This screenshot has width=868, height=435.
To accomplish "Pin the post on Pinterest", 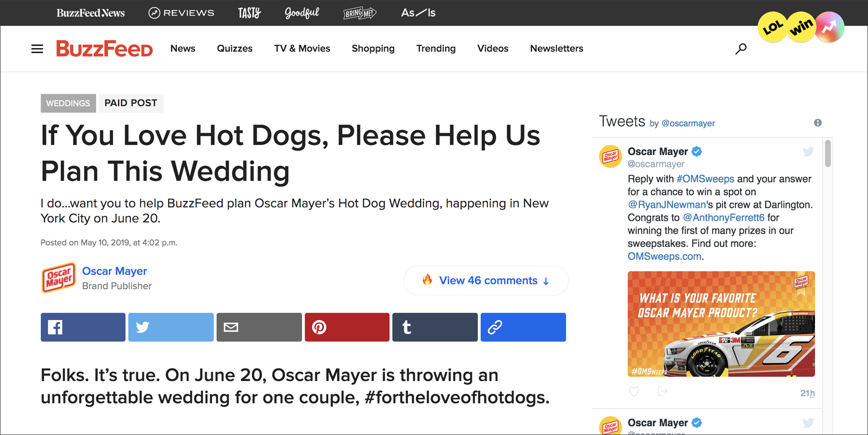I will (x=347, y=327).
